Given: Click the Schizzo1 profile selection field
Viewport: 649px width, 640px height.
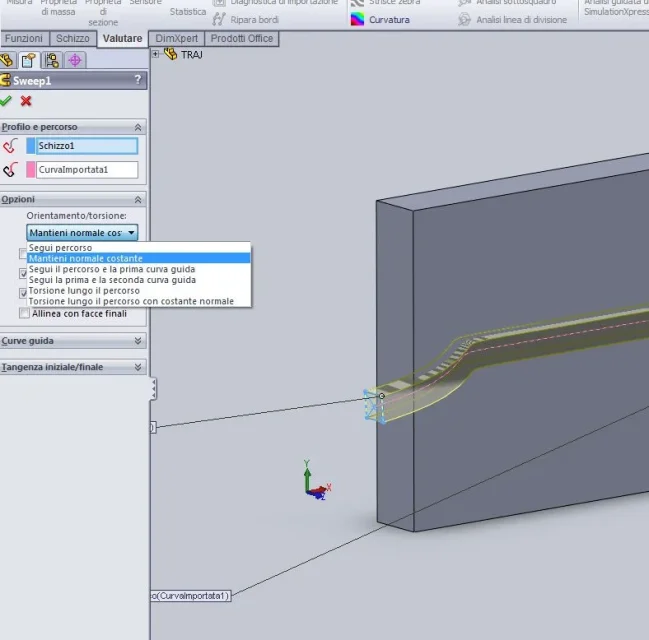Looking at the screenshot, I should tap(87, 146).
